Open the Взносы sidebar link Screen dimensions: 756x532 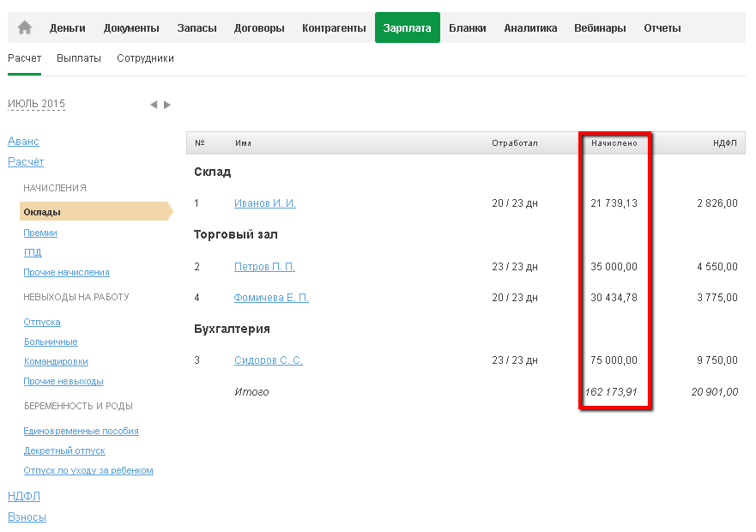(x=27, y=517)
